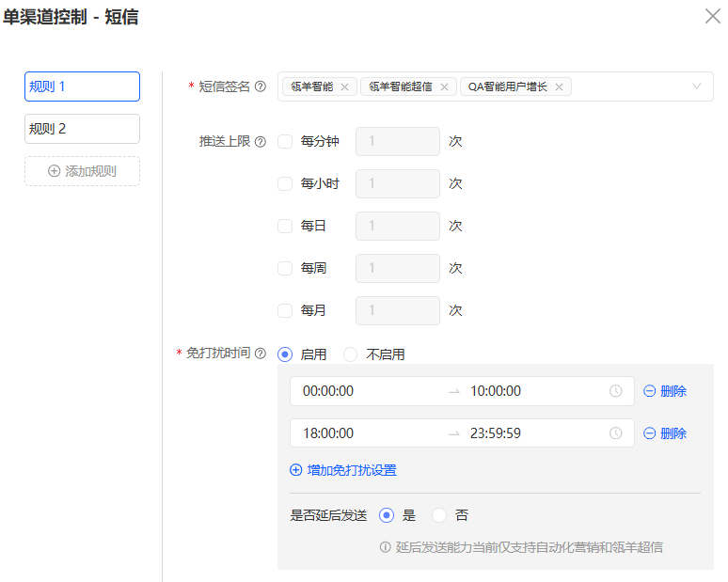
Task: Expand the 短信签名 dropdown arrow
Action: 696,87
